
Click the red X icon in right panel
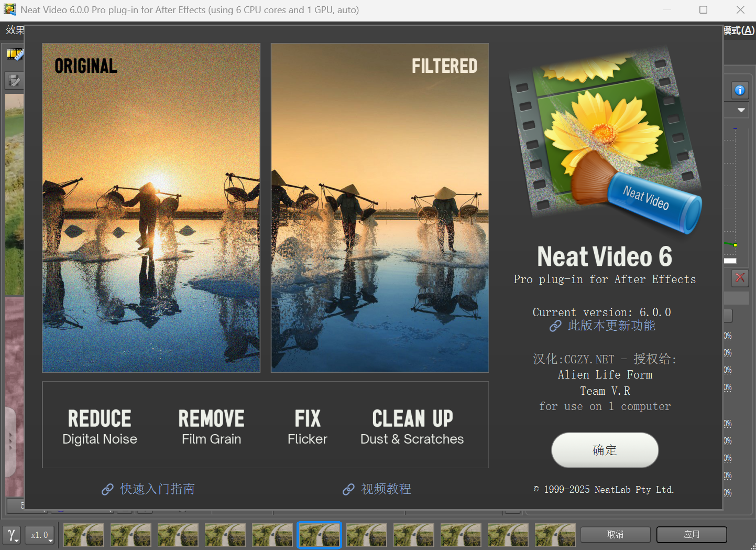[740, 277]
